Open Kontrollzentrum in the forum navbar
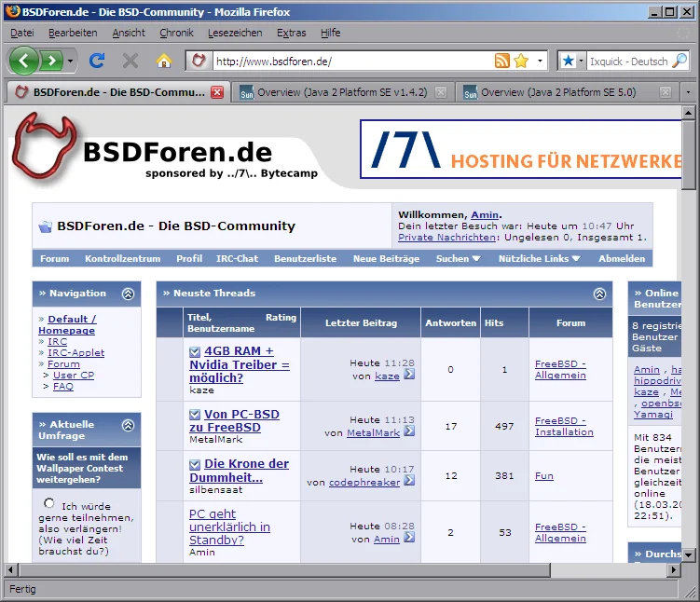This screenshot has width=700, height=602. (x=123, y=259)
